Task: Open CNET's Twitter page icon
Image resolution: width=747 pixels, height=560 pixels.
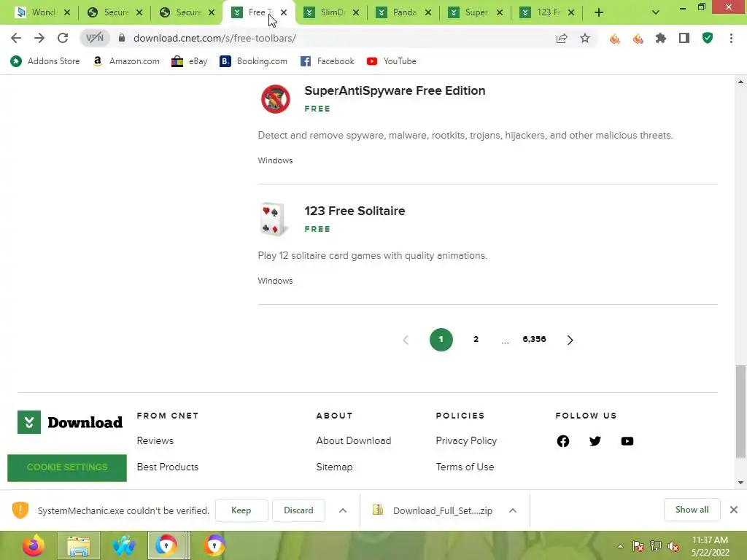Action: click(595, 441)
